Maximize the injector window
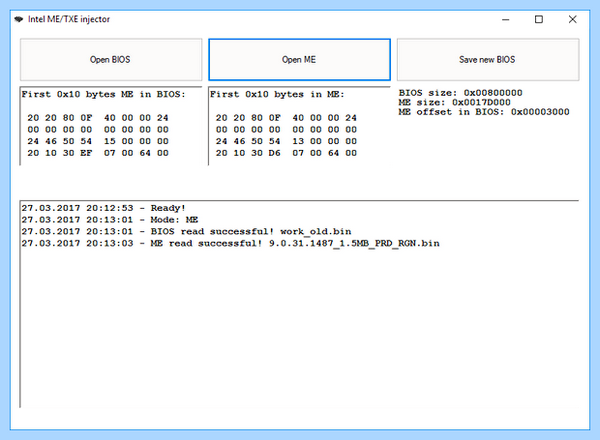Image resolution: width=600 pixels, height=440 pixels. coord(539,19)
